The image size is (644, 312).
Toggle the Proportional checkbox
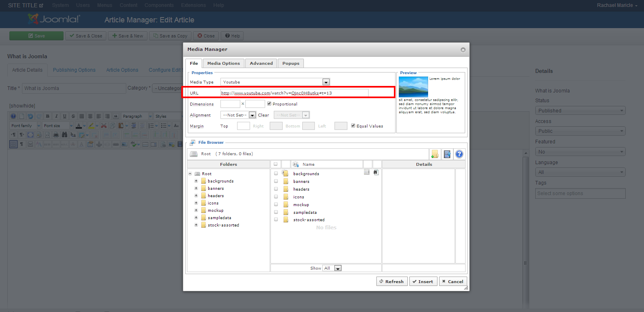tap(269, 103)
